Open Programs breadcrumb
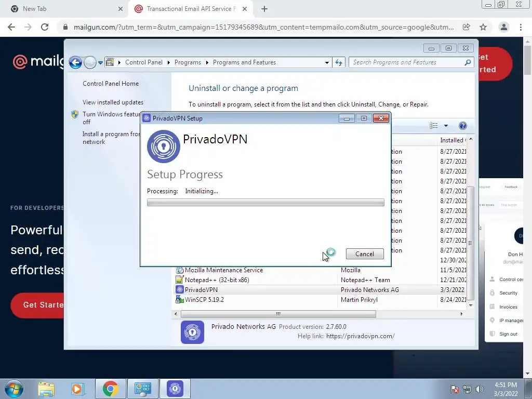 pos(188,62)
